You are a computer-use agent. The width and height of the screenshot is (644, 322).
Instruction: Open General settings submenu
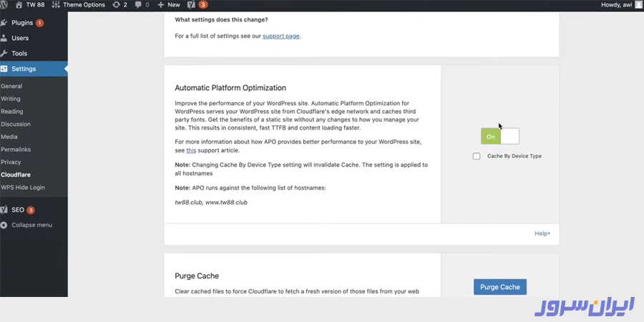(11, 87)
